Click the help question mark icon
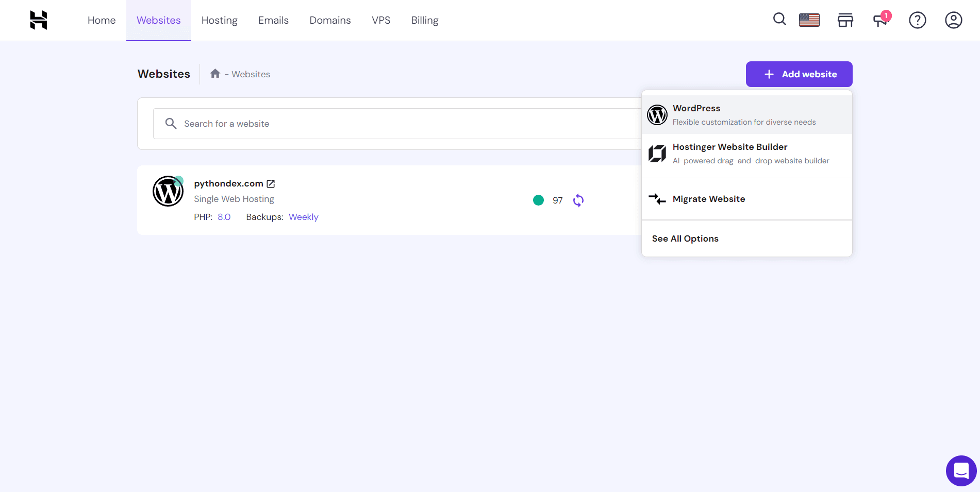This screenshot has width=980, height=492. pyautogui.click(x=917, y=20)
